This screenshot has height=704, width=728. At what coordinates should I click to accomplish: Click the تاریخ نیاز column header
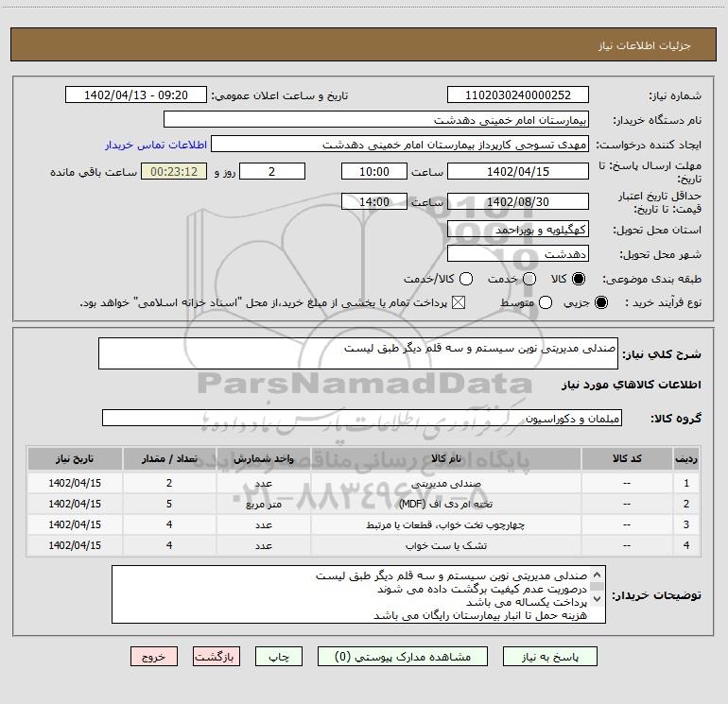[x=75, y=458]
